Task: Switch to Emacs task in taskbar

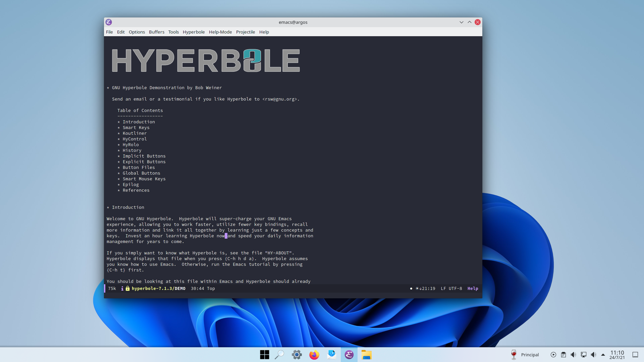Action: (349, 355)
